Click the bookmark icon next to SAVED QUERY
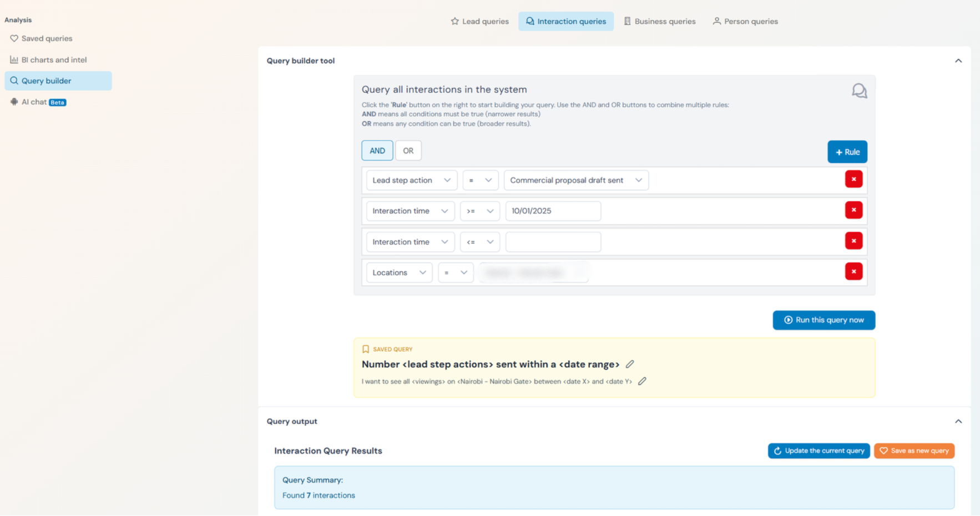The height and width of the screenshot is (516, 980). click(366, 350)
